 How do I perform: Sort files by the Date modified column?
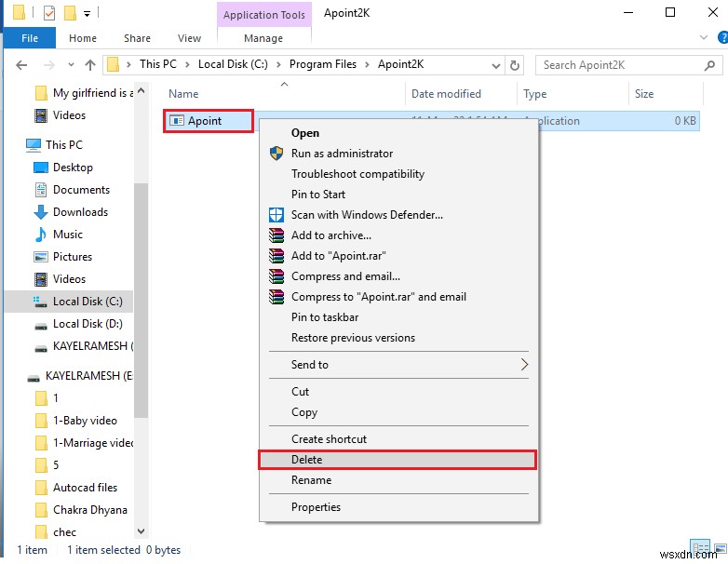(446, 94)
